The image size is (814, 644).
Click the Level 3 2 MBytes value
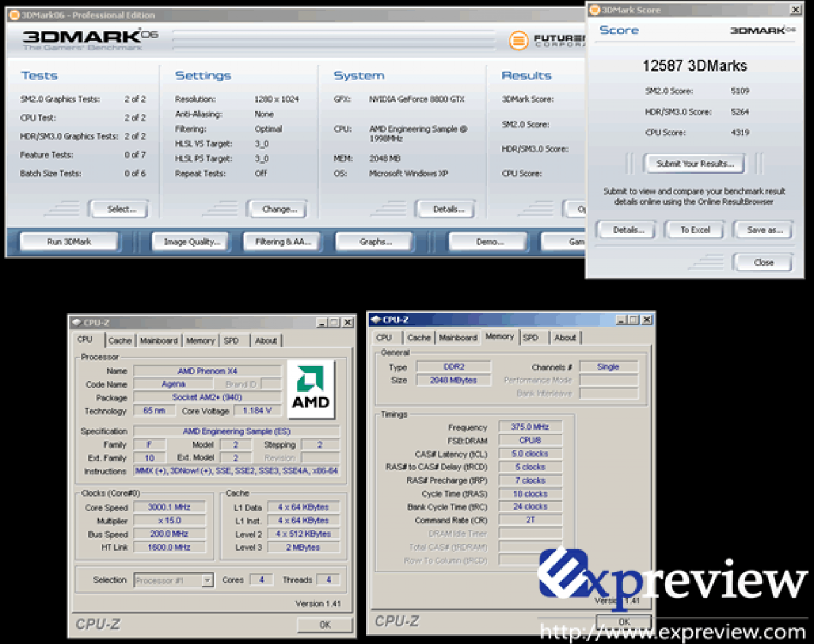[303, 547]
